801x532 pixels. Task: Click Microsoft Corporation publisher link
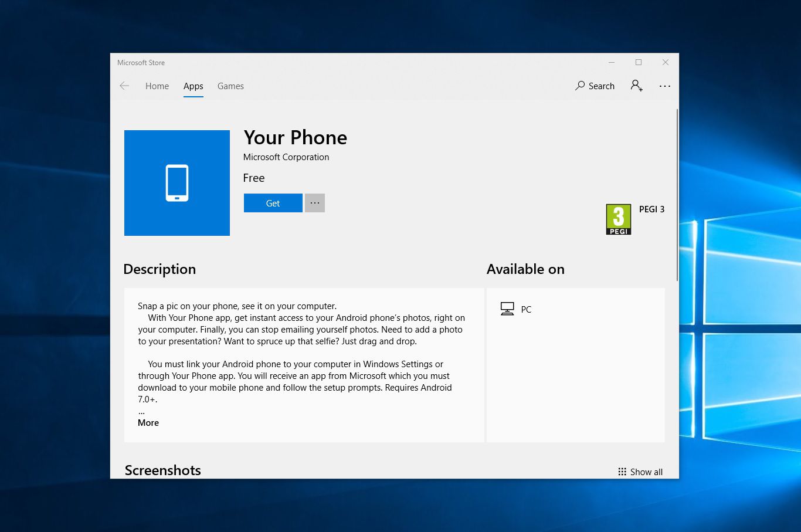[x=286, y=157]
